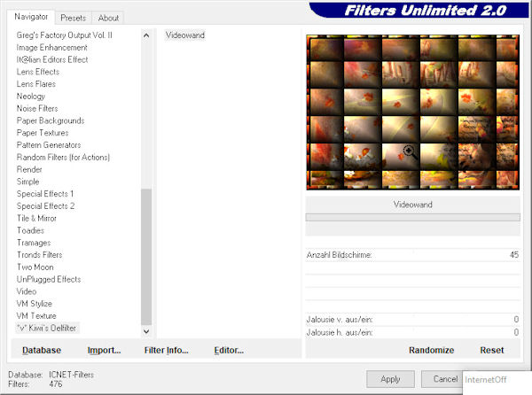Viewport: 532px width, 395px height.
Task: Select the Special Effects 2 category
Action: [x=45, y=206]
